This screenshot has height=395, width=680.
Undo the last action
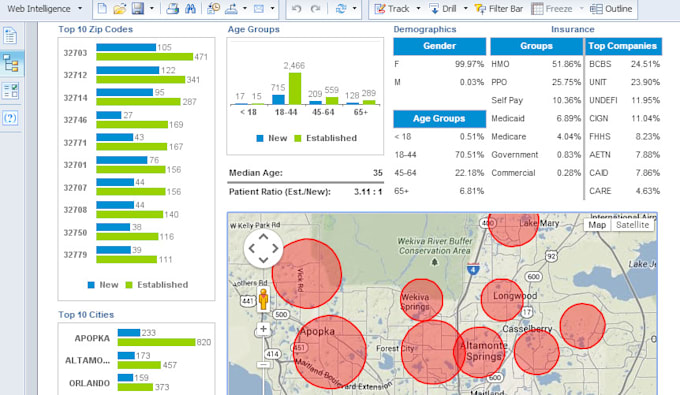tap(297, 9)
